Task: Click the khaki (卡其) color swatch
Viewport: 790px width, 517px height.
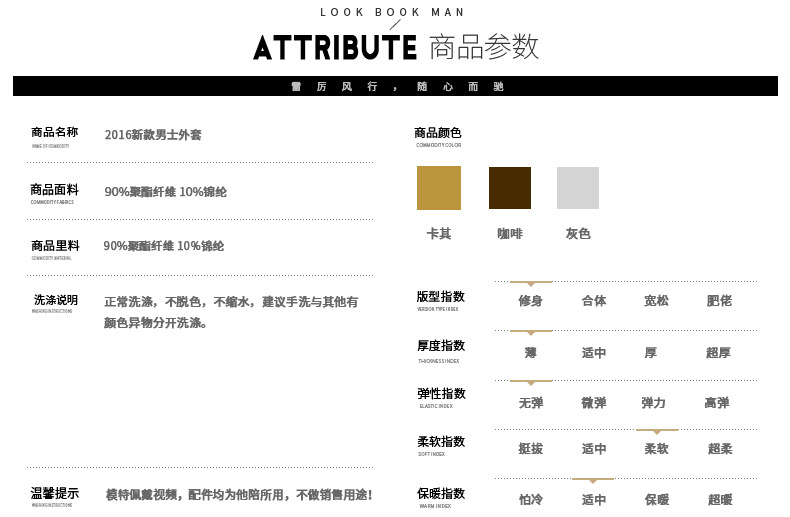Action: pyautogui.click(x=439, y=188)
